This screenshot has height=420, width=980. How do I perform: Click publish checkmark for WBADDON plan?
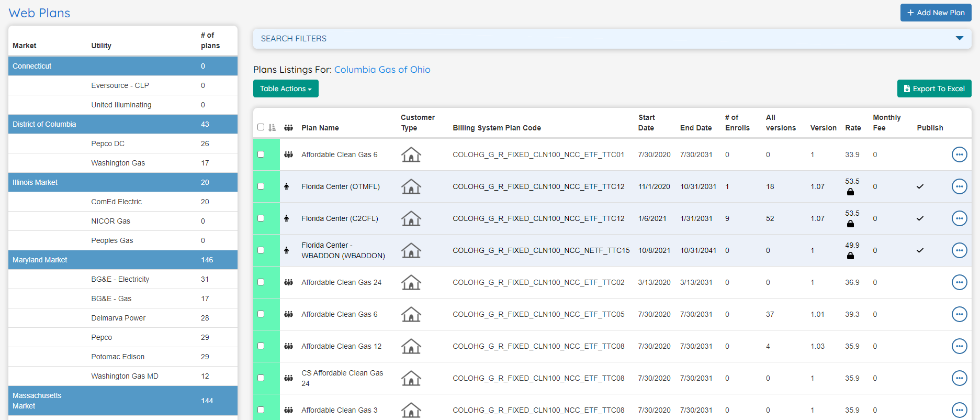pos(920,250)
